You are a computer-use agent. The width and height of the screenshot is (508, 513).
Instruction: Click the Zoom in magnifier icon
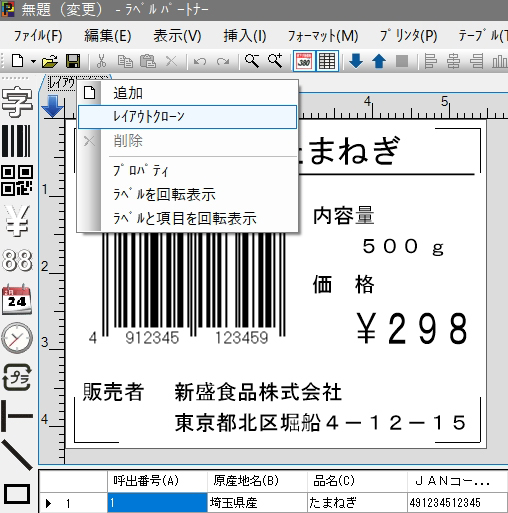275,61
